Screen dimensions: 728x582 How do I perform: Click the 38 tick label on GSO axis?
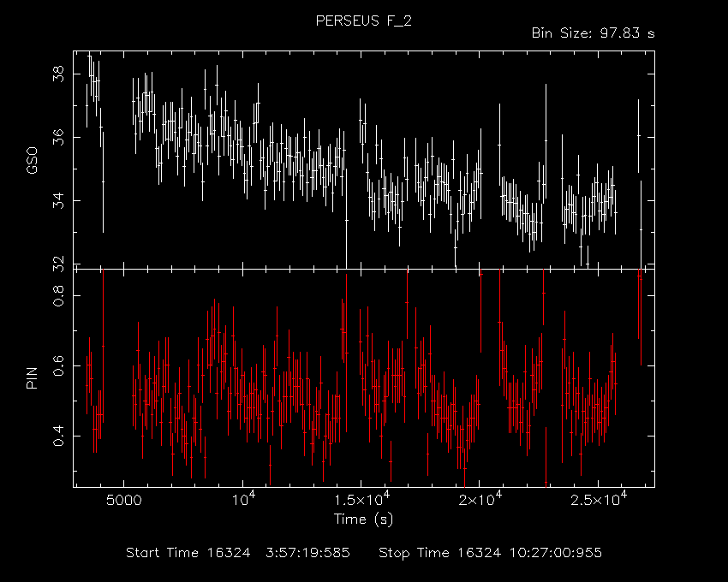pos(58,74)
